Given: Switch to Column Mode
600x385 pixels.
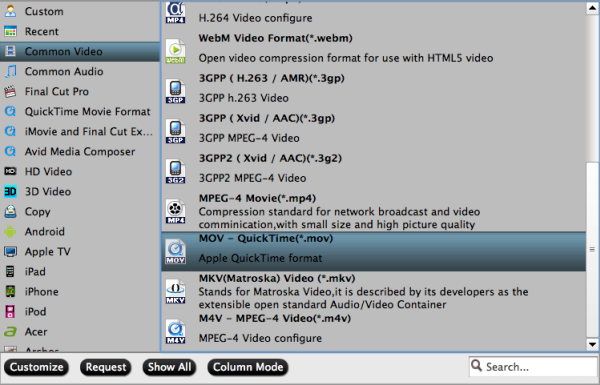Looking at the screenshot, I should pyautogui.click(x=248, y=367).
